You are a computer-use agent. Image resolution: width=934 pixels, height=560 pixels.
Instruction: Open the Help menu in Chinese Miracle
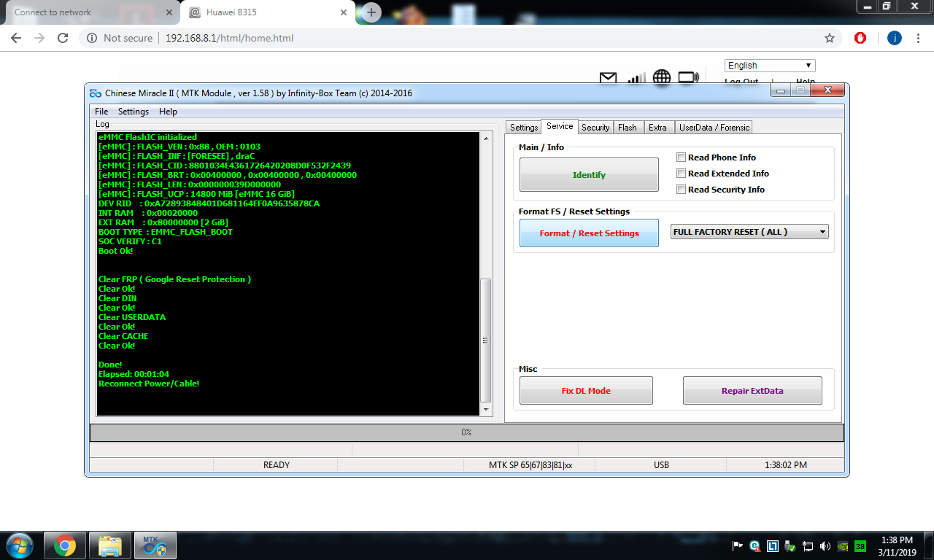pos(168,112)
